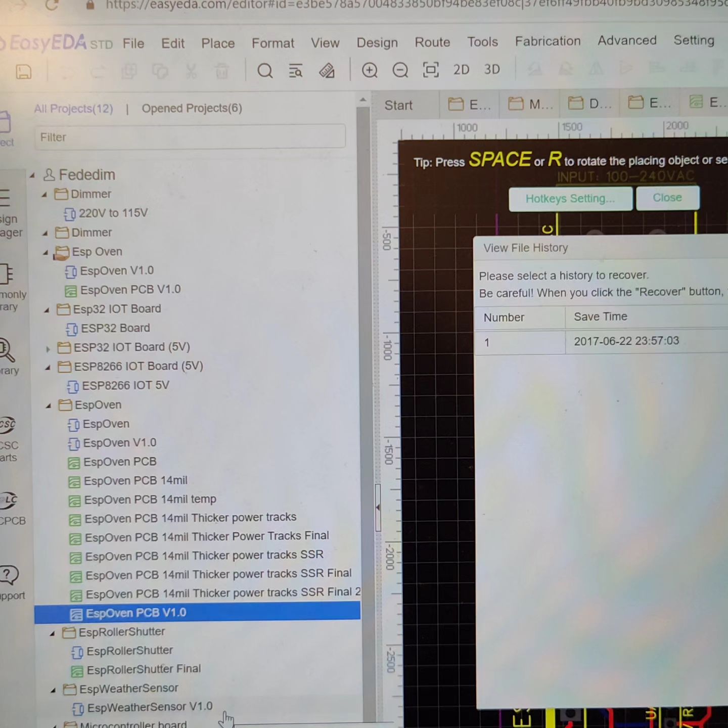Screen dimensions: 728x728
Task: Open EspOven PCB V1.0 under Esp Oven
Action: coord(123,290)
